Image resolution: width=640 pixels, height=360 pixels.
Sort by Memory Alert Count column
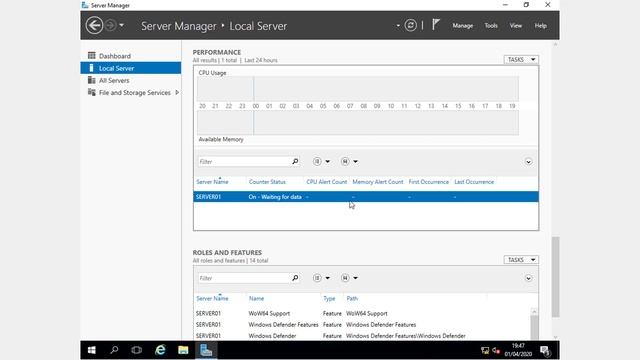pos(378,182)
